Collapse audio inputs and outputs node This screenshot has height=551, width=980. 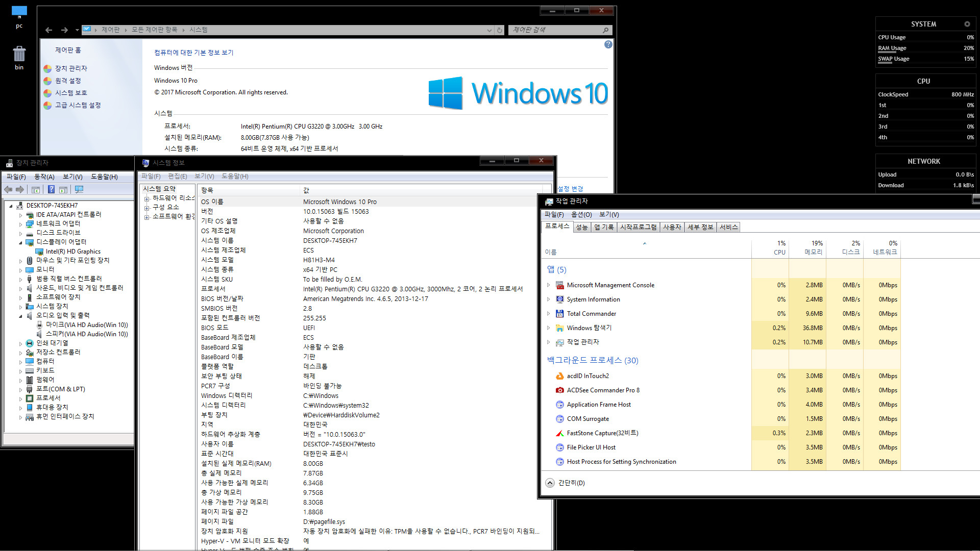pos(21,316)
